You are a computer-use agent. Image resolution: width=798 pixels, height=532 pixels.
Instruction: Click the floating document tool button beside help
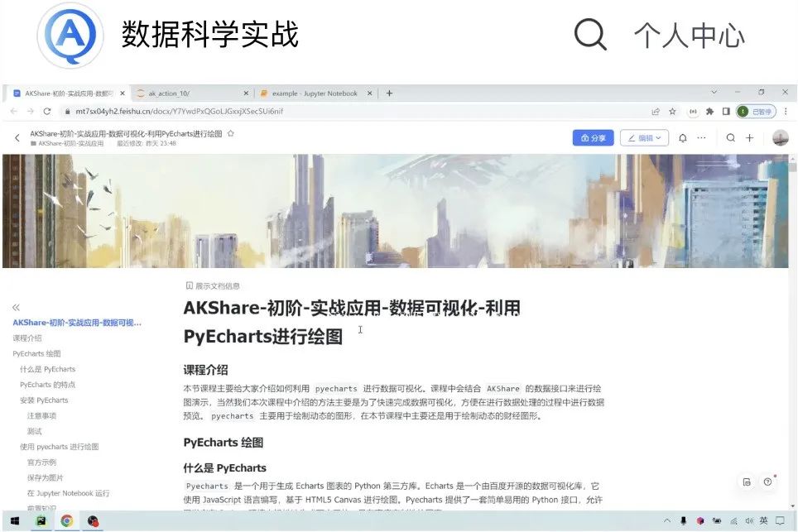click(747, 482)
